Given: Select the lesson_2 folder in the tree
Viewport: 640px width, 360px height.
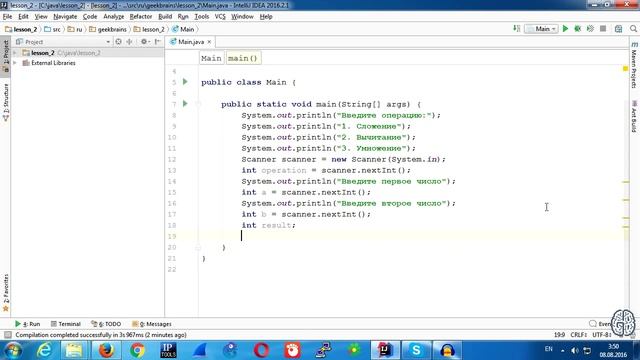Looking at the screenshot, I should pos(42,53).
